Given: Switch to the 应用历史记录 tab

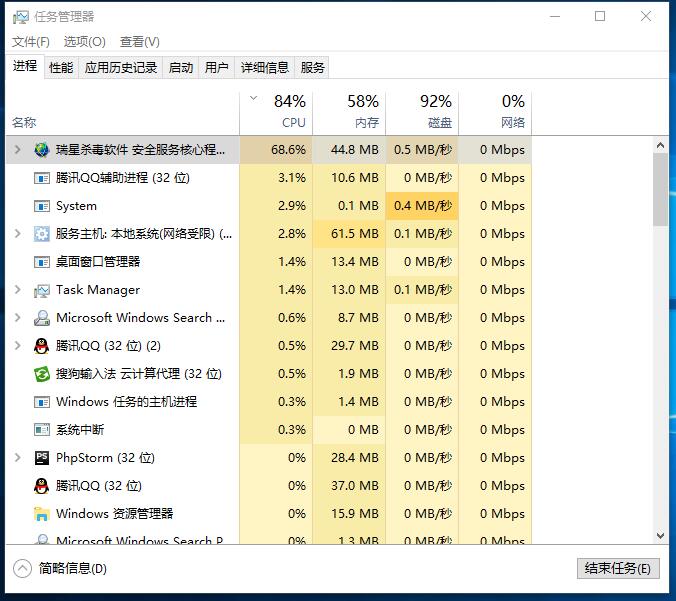Looking at the screenshot, I should [121, 68].
